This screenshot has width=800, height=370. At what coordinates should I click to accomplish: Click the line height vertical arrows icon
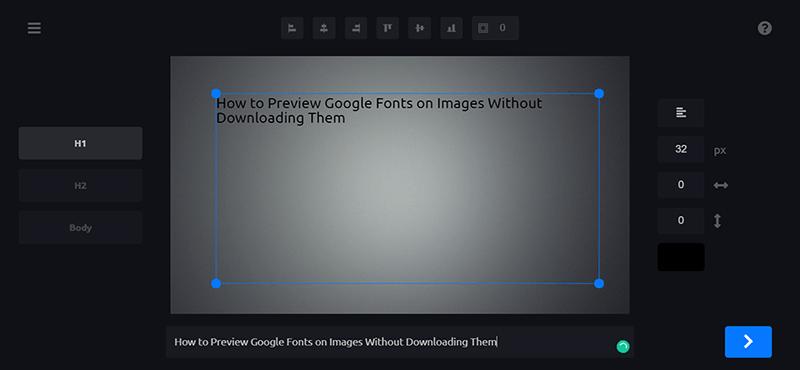pyautogui.click(x=717, y=221)
